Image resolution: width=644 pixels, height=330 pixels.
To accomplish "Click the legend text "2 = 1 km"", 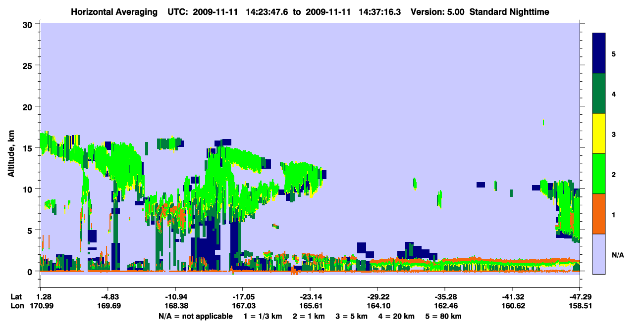I will point(309,316).
